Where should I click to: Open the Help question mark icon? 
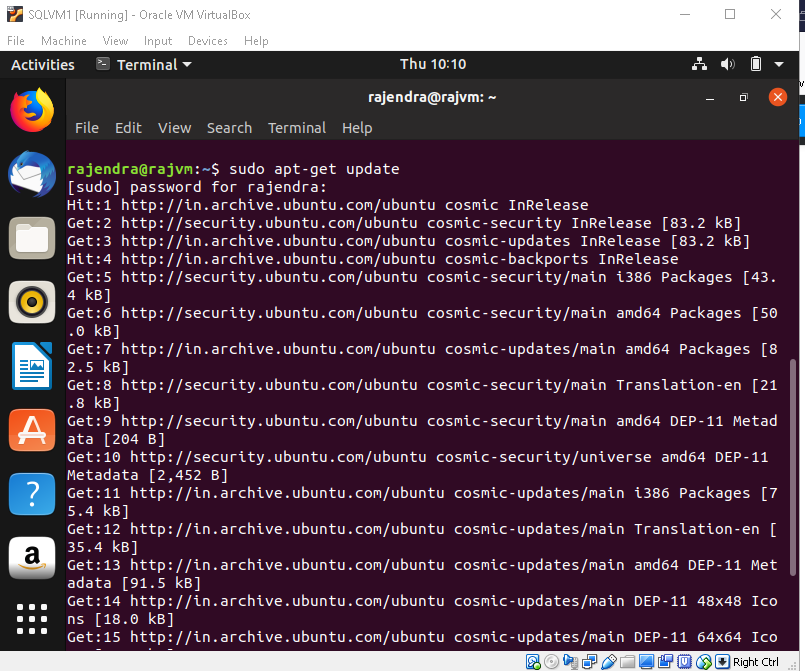pyautogui.click(x=32, y=494)
